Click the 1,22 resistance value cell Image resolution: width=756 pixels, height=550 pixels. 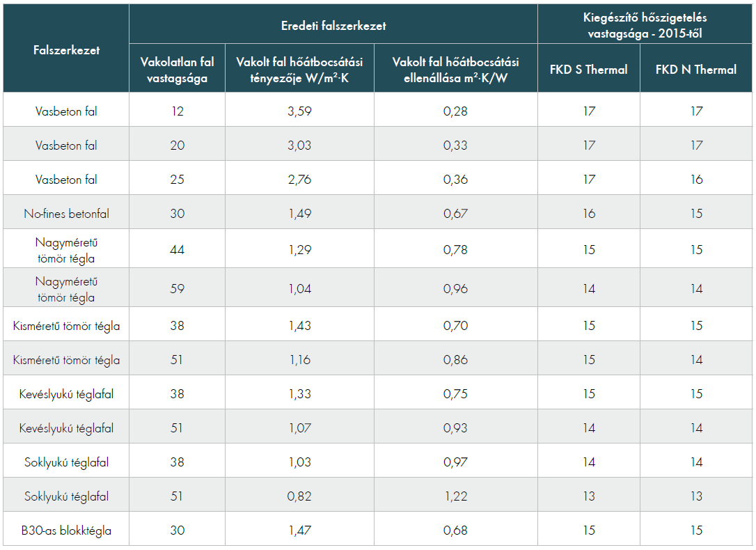coord(455,496)
